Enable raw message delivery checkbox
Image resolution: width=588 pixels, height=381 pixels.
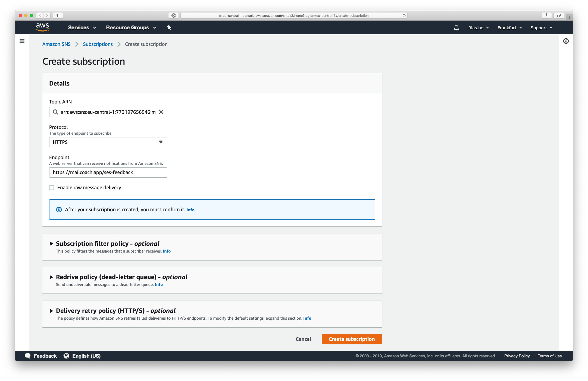pos(51,187)
